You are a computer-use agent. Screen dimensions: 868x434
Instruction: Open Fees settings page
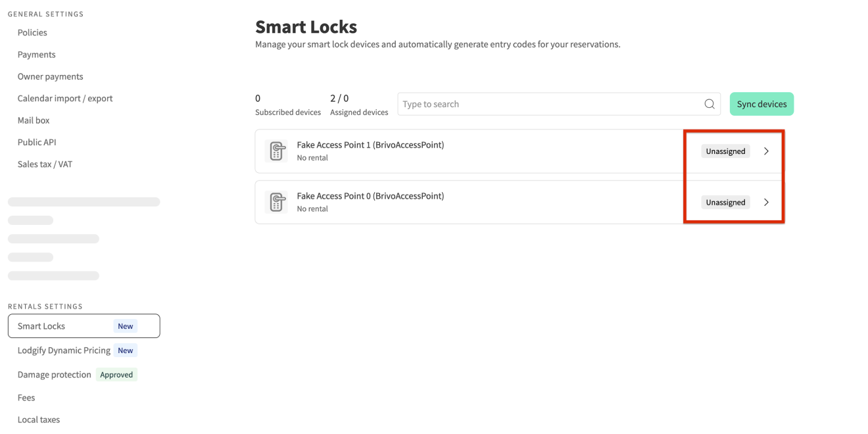(x=26, y=397)
